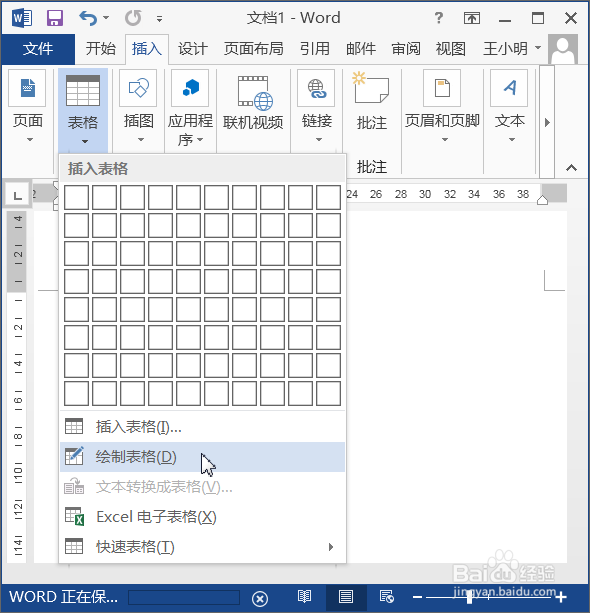Switch to the 设计 tab
Image resolution: width=590 pixels, height=613 pixels.
193,49
